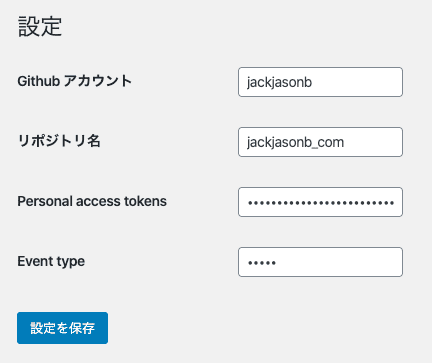Screen dimensions: 432x363
Task: Activate the field showing jackjasonb_com
Action: coord(320,142)
